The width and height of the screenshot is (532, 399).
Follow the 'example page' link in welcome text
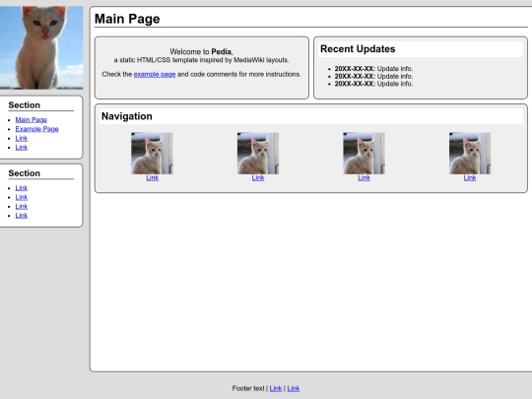pyautogui.click(x=155, y=74)
